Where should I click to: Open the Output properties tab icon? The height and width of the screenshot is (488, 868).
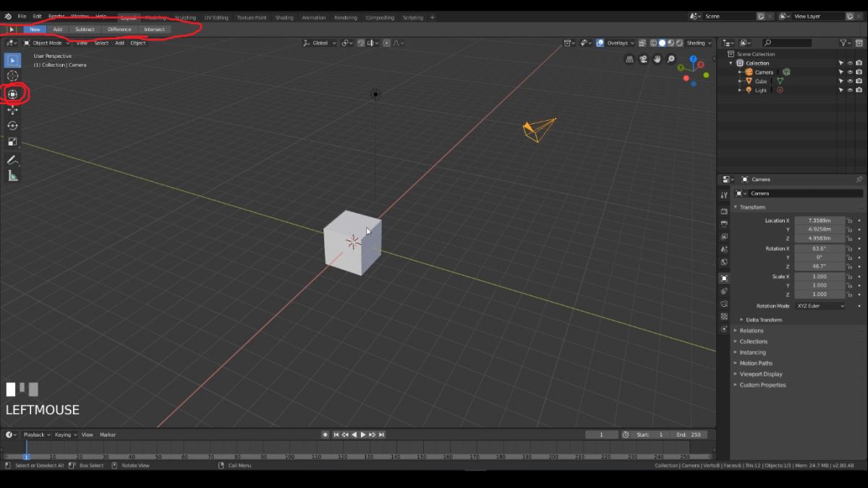[724, 224]
